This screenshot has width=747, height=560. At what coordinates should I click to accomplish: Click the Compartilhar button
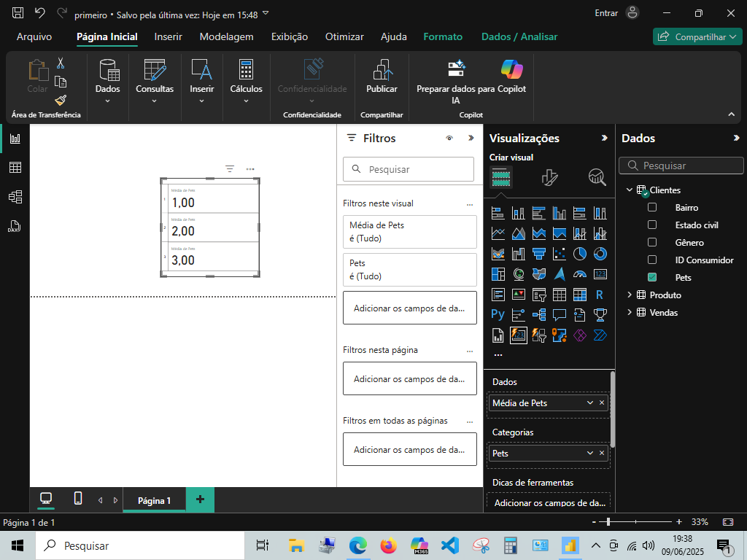[697, 36]
